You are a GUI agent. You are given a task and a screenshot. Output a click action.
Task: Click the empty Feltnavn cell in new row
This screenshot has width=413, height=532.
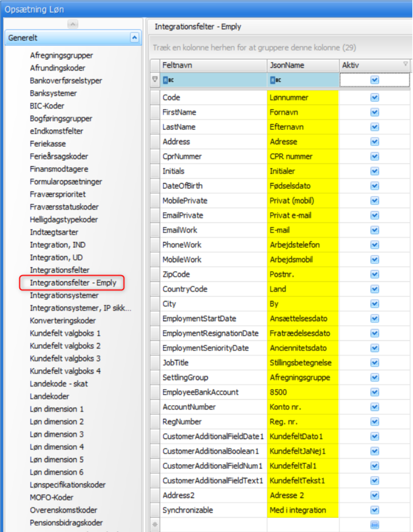click(213, 524)
